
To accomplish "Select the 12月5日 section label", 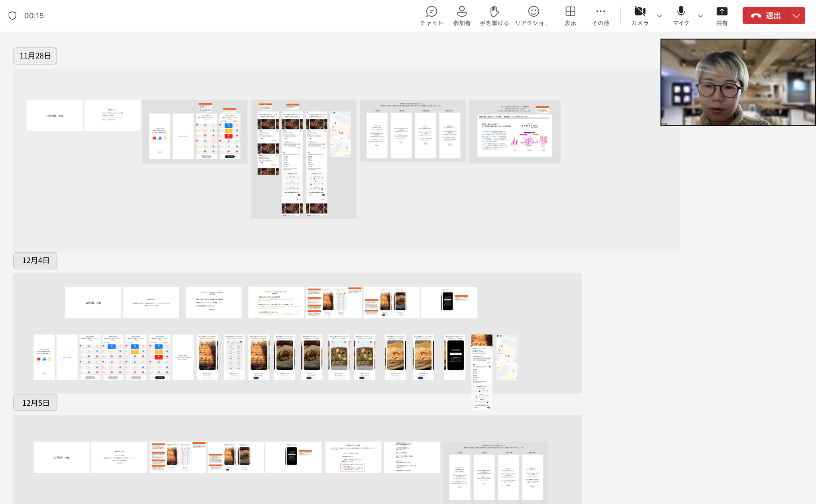I will 35,403.
